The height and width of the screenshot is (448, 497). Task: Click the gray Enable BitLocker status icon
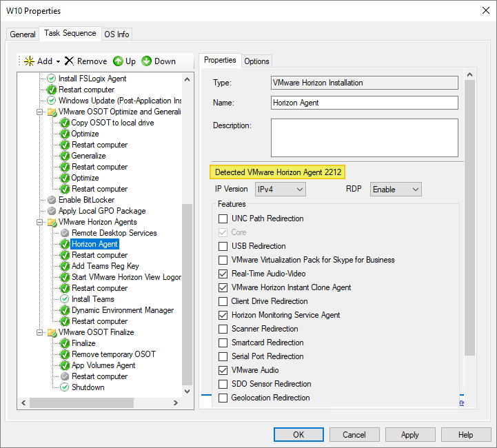(52, 200)
